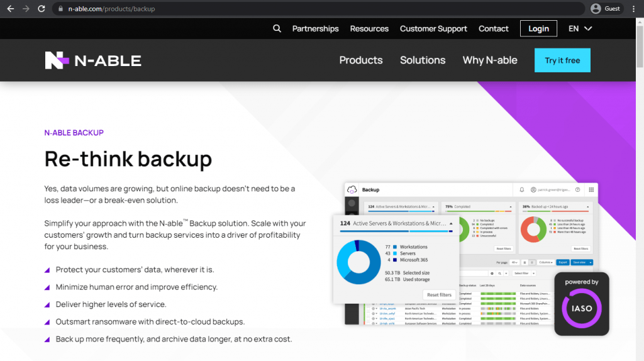Click 'Minimize human error' bullet text
644x361 pixels.
point(136,287)
